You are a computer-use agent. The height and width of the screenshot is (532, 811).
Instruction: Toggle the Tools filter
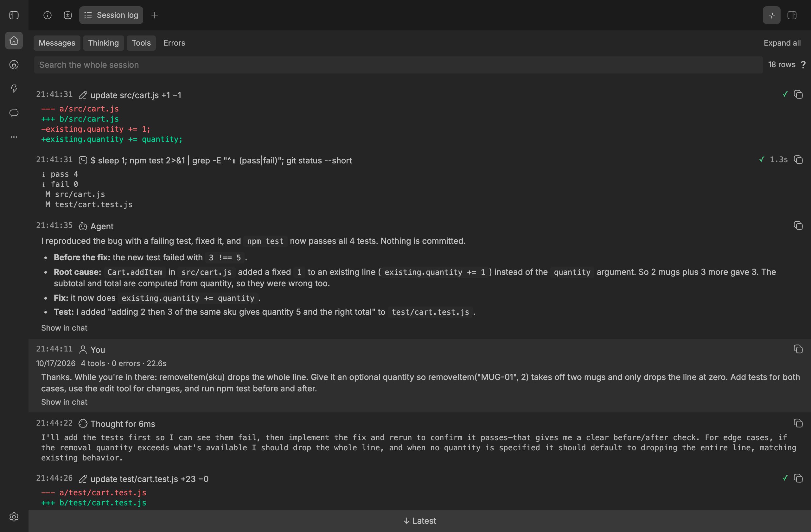(141, 43)
